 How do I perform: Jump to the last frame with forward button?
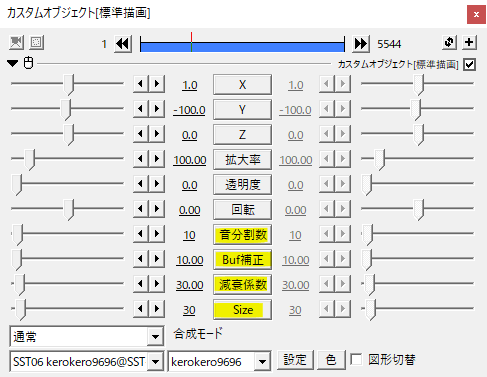point(361,44)
